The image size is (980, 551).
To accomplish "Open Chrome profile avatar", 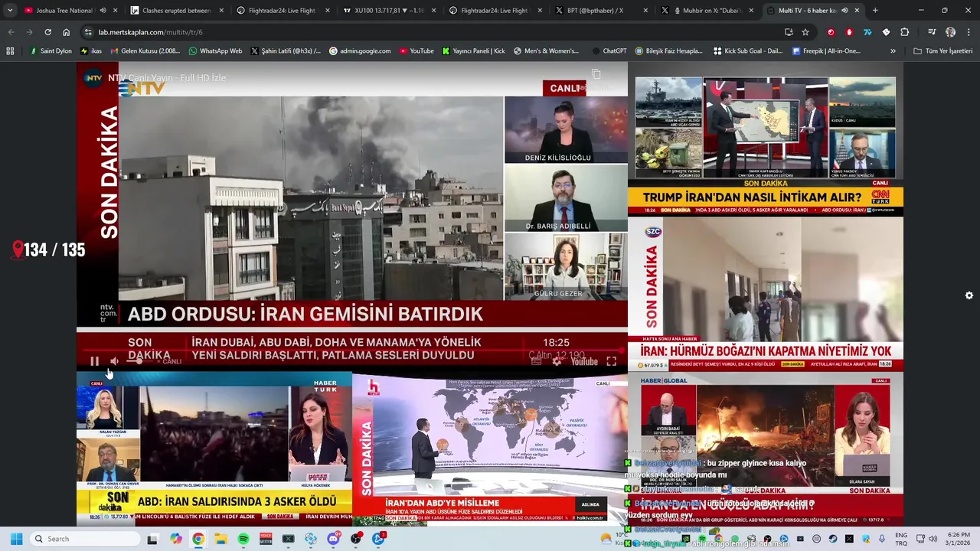I will (x=950, y=32).
